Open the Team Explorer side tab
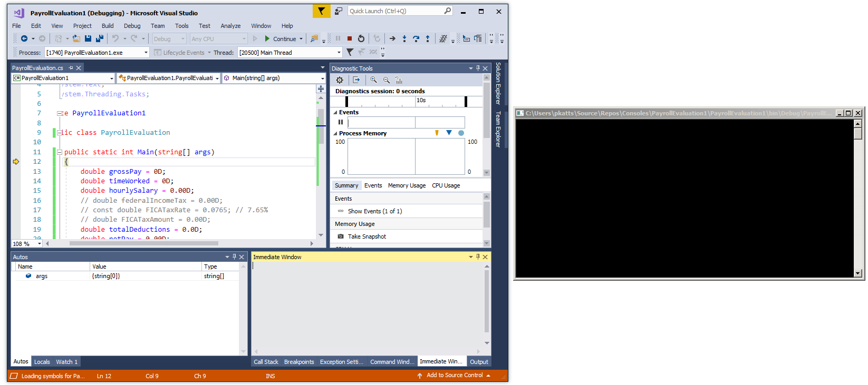Image resolution: width=868 pixels, height=385 pixels. coord(498,129)
